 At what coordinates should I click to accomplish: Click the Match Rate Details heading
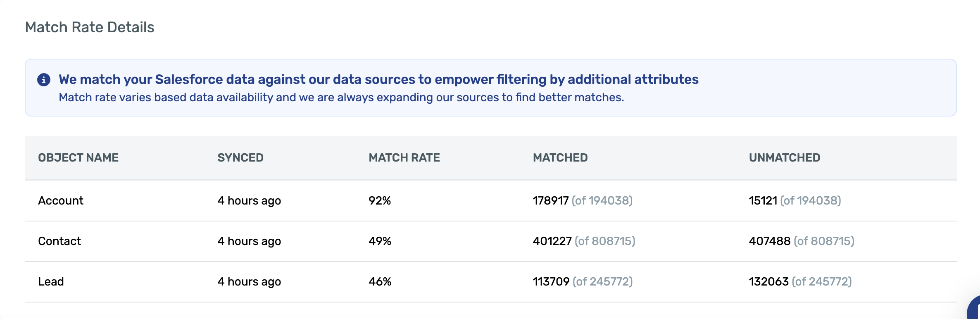[x=90, y=27]
